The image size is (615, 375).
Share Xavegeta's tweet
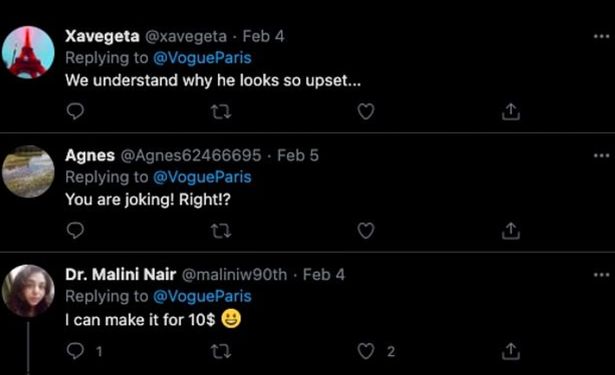coord(511,111)
